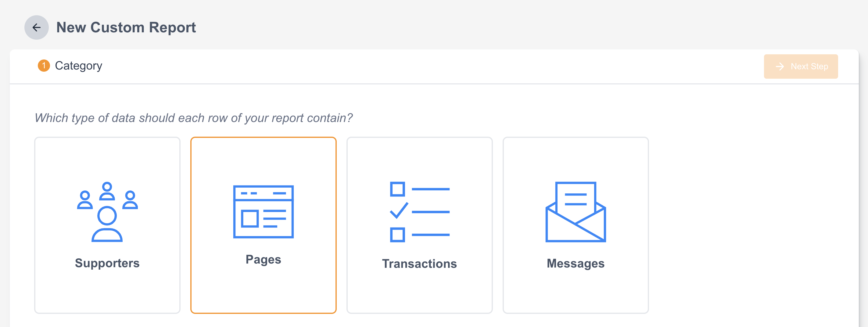Click the Messages label text
The width and height of the screenshot is (868, 327).
click(x=575, y=263)
